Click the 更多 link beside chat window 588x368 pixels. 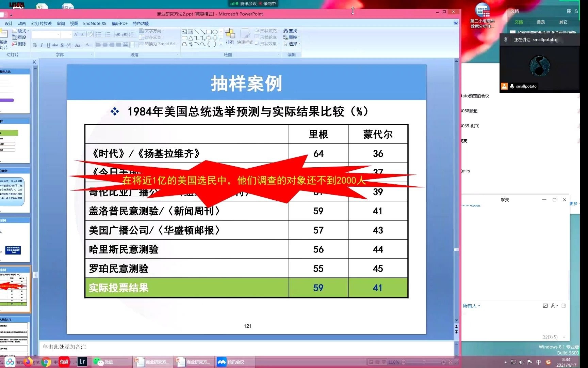coord(574,203)
